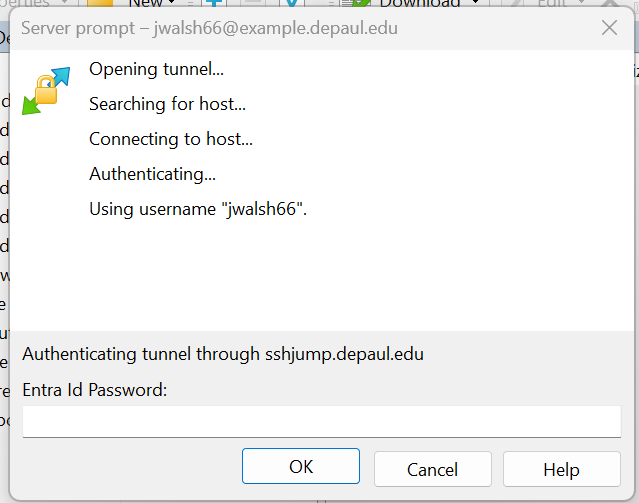
Task: Select the "Authenticating..." status line
Action: 152,174
